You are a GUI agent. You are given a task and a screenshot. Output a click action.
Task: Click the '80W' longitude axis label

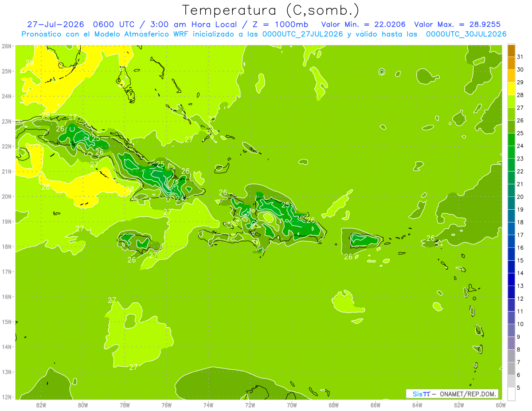point(83,405)
